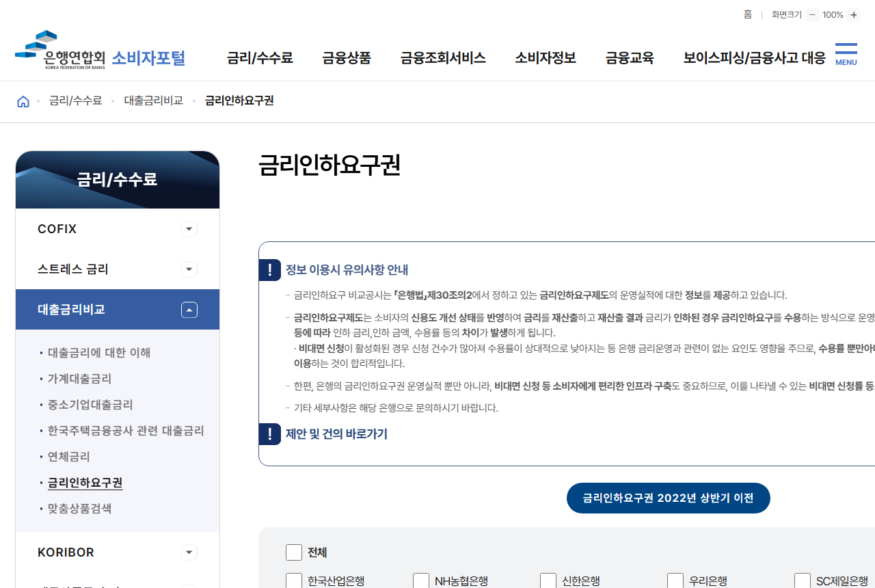Image resolution: width=875 pixels, height=588 pixels.
Task: Open the 금융상품 top menu
Action: pos(347,58)
